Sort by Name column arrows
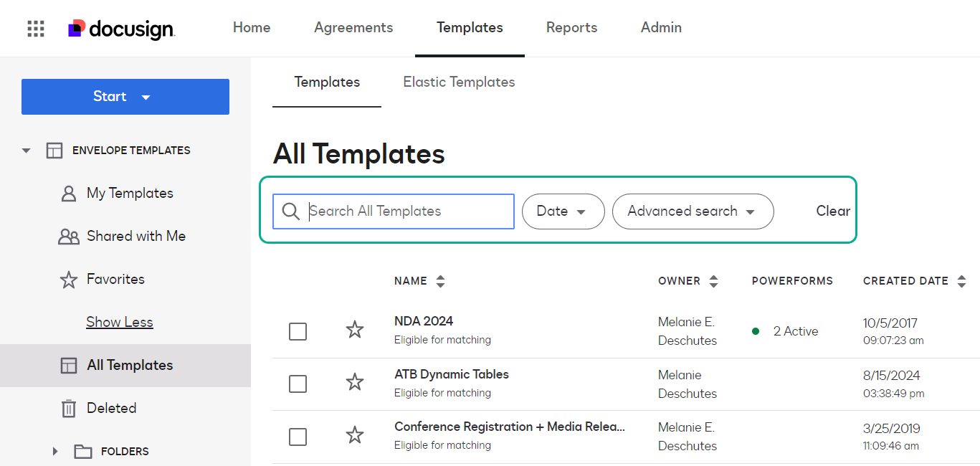Viewport: 980px width, 466px height. tap(440, 281)
